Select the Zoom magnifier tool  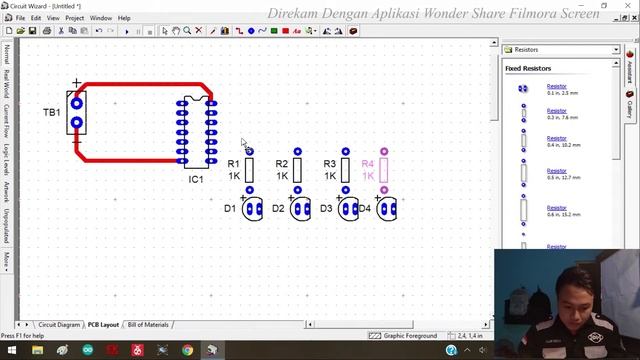187,31
